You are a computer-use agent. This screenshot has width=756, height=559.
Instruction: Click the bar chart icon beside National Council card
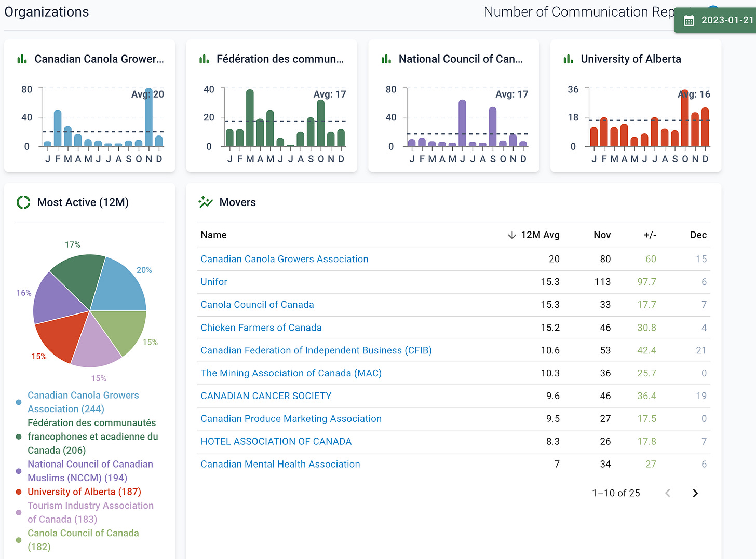tap(386, 59)
